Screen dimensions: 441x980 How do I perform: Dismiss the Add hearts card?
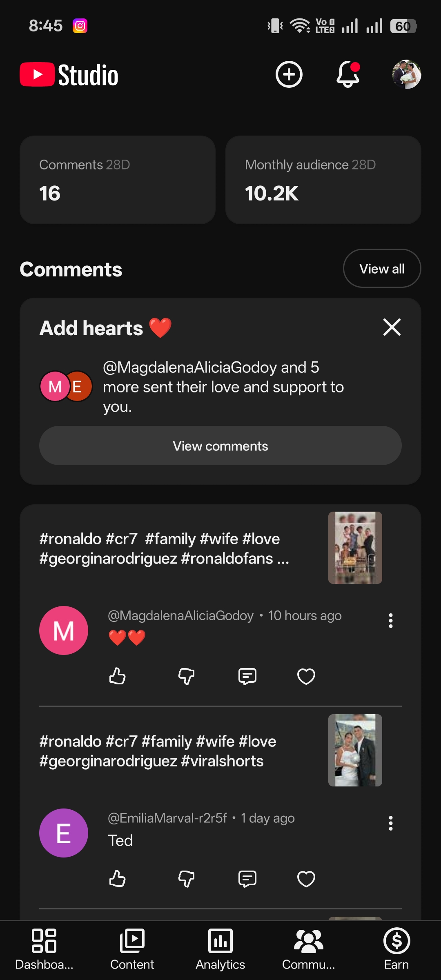[392, 327]
